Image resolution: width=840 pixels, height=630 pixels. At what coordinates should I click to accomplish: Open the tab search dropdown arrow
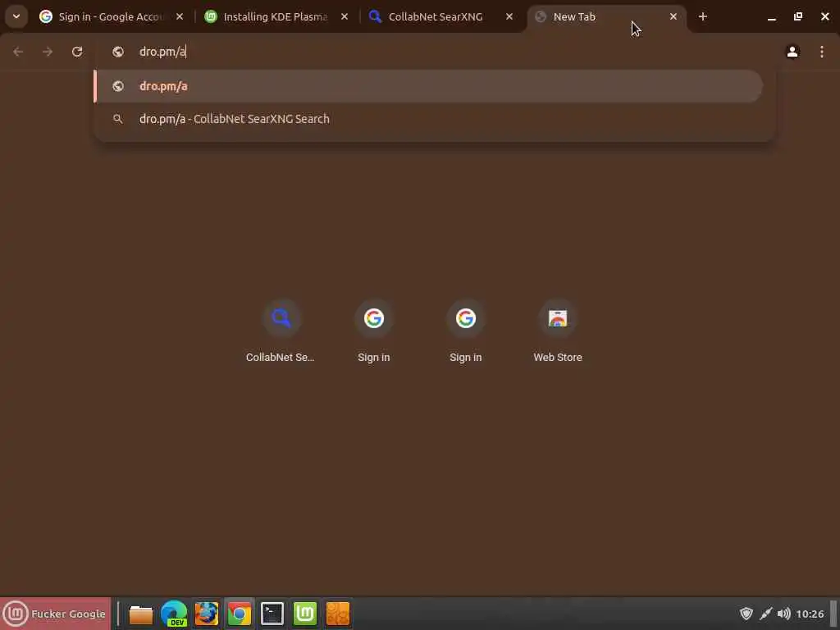pyautogui.click(x=16, y=16)
